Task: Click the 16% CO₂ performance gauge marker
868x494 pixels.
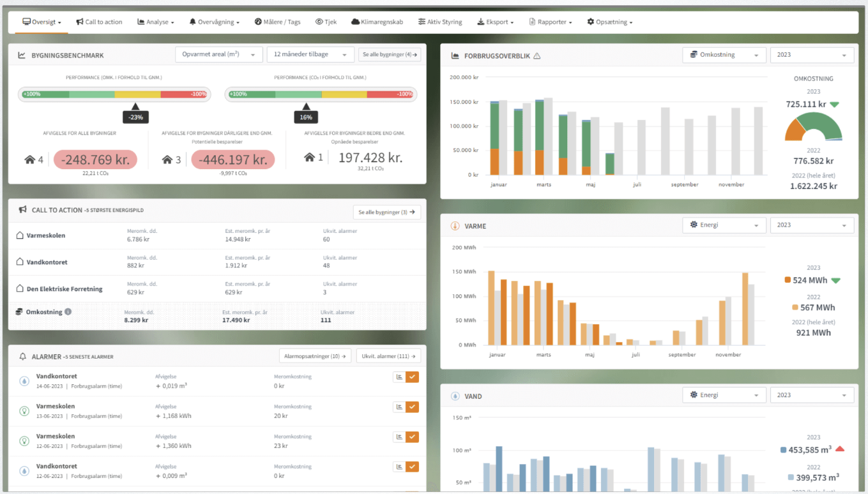Action: pos(306,117)
